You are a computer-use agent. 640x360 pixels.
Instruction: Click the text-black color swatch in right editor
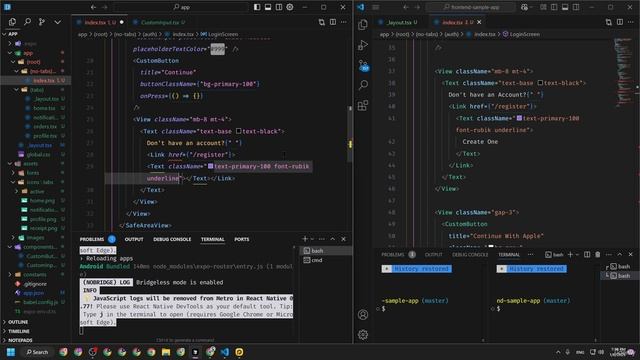[540, 83]
